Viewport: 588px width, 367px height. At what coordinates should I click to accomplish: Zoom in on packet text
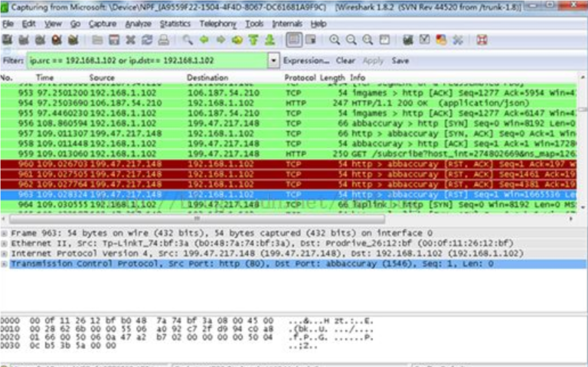(335, 39)
